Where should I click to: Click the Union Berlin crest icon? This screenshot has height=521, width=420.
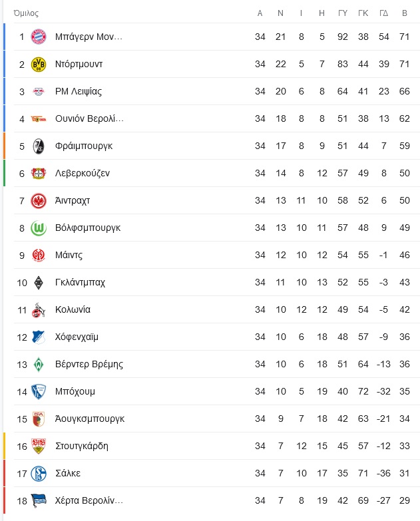(x=39, y=119)
